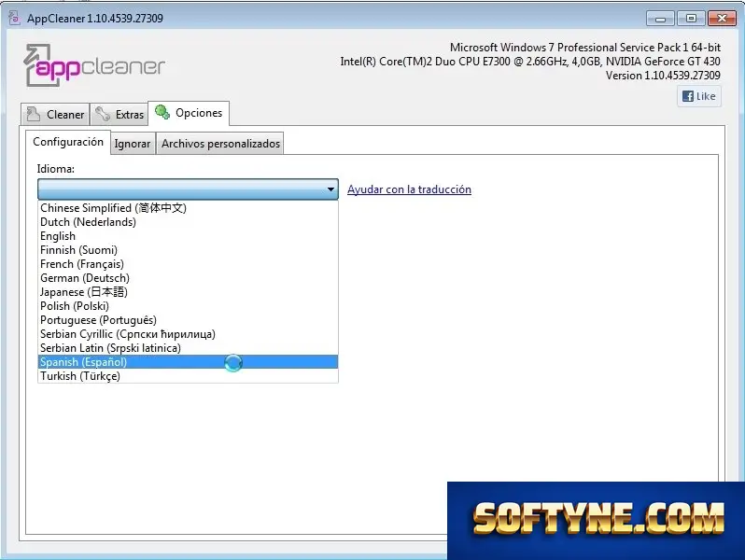The image size is (745, 560).
Task: Click the Facebook Like button
Action: [x=699, y=96]
